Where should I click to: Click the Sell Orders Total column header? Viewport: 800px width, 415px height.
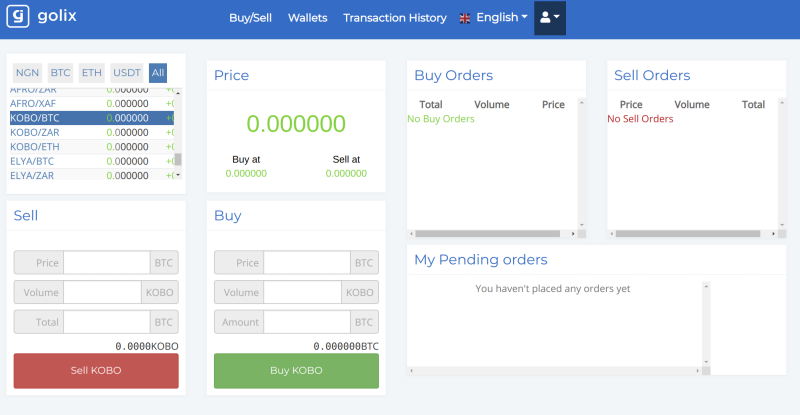753,105
